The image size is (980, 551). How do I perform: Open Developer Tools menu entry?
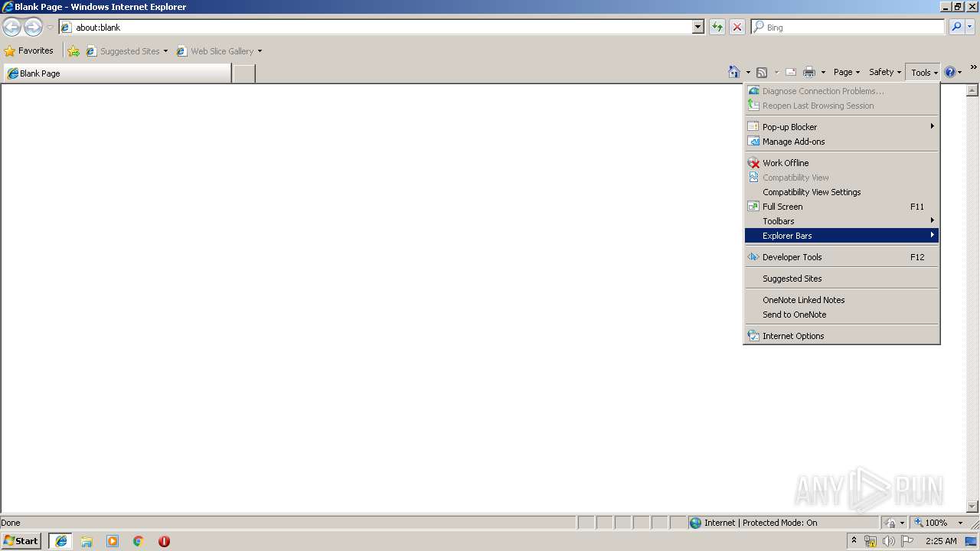tap(841, 257)
